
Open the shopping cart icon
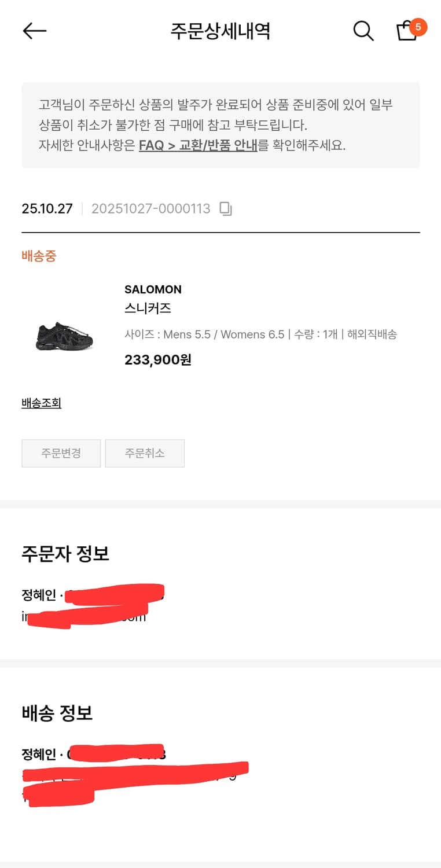(x=406, y=32)
